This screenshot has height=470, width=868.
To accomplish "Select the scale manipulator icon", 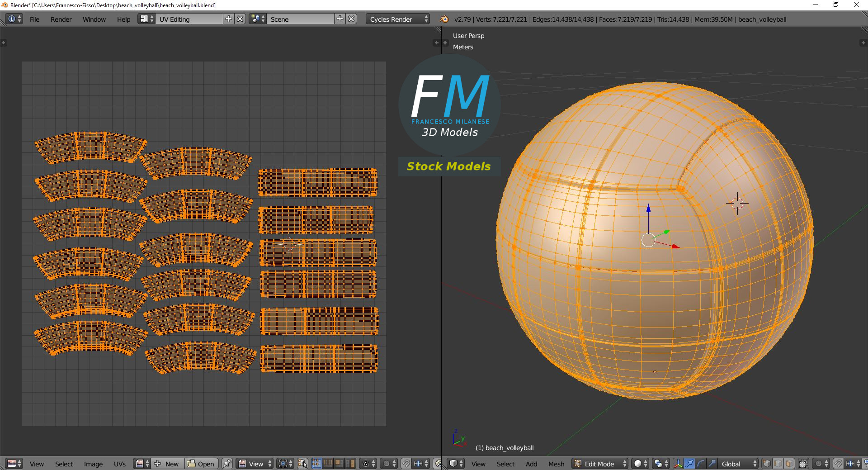I will 712,464.
